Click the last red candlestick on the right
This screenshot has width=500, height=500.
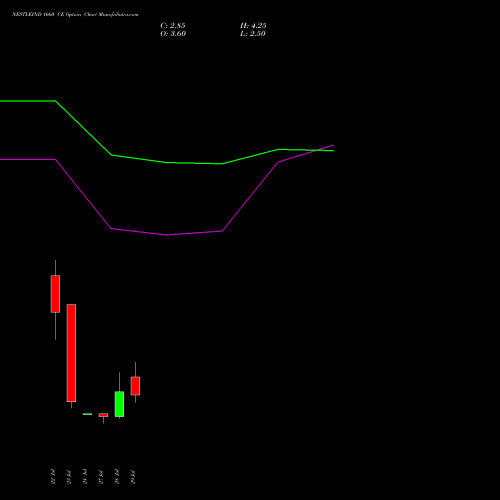point(135,386)
